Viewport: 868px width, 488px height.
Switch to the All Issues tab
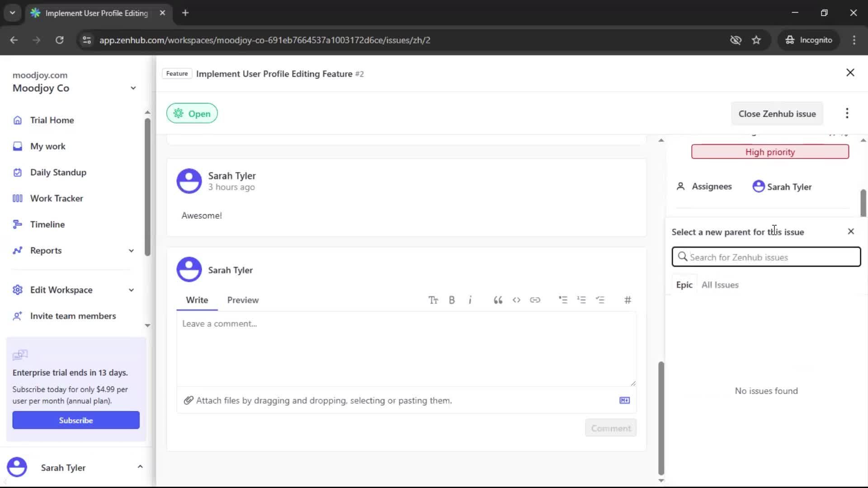720,285
